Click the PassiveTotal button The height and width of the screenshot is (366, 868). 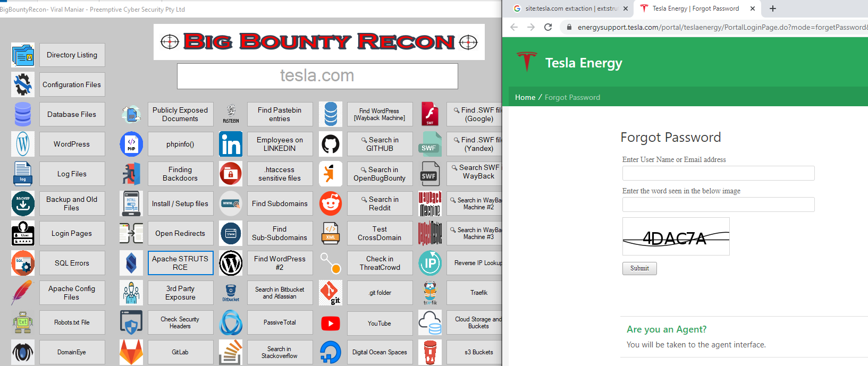pos(280,322)
